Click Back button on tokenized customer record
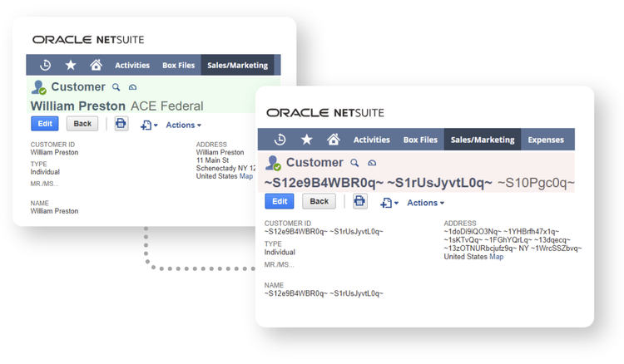Screen dimensions: 624x364 pyautogui.click(x=319, y=201)
